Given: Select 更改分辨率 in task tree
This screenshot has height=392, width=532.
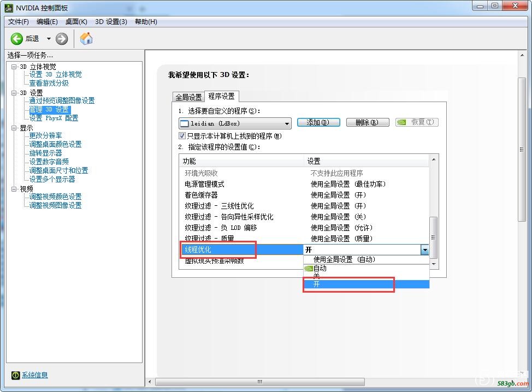Looking at the screenshot, I should point(45,135).
